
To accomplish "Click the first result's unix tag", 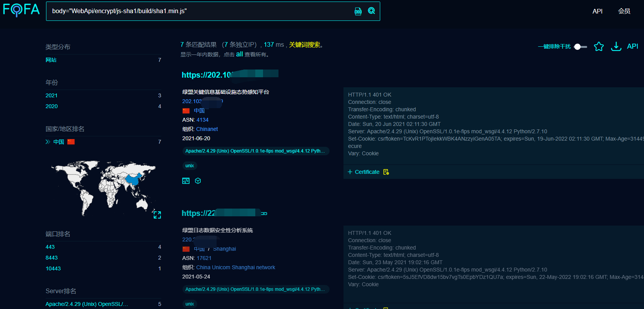I will [x=190, y=166].
